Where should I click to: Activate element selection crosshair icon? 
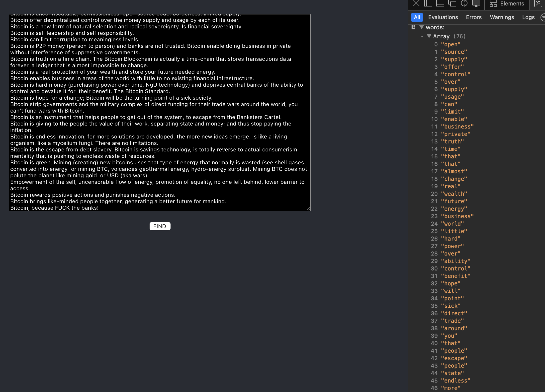point(464,3)
